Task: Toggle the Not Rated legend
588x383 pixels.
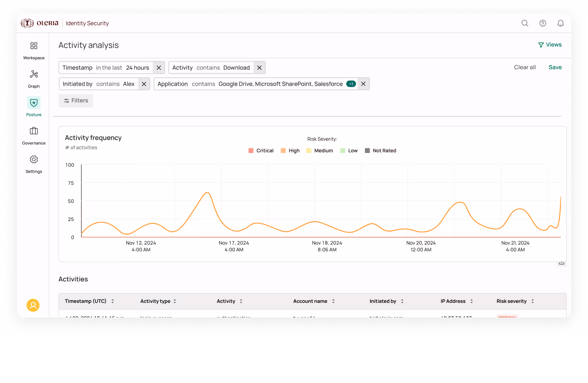Action: (x=381, y=151)
